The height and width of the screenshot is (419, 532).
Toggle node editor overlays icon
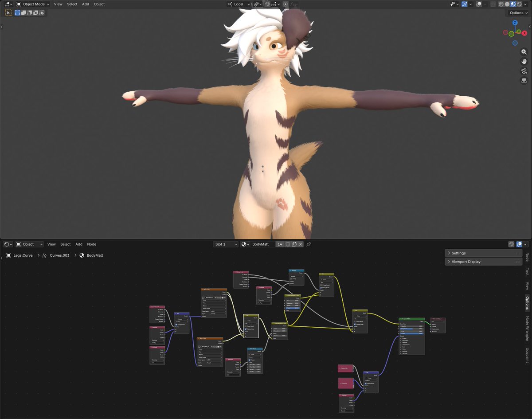click(x=519, y=244)
